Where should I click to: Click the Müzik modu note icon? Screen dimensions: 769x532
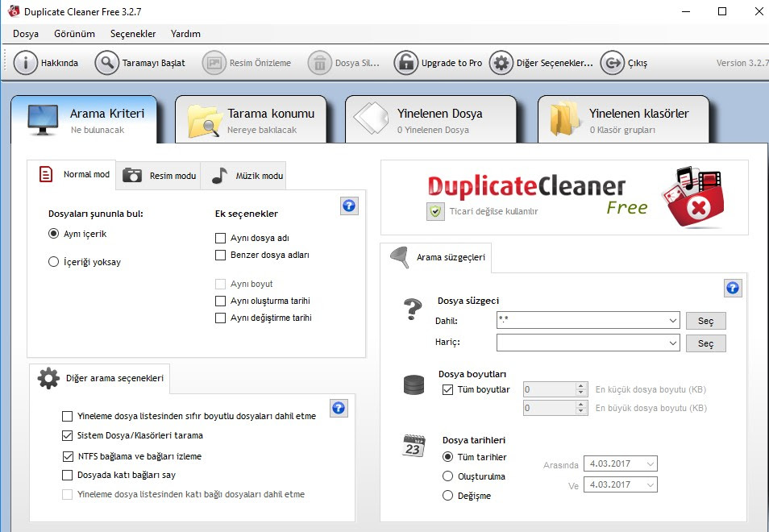pyautogui.click(x=220, y=175)
